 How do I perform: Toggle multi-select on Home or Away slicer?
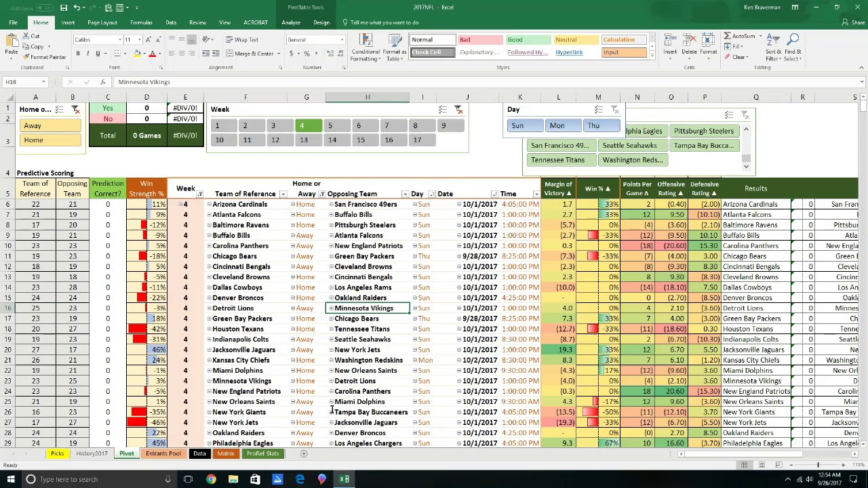(60, 109)
